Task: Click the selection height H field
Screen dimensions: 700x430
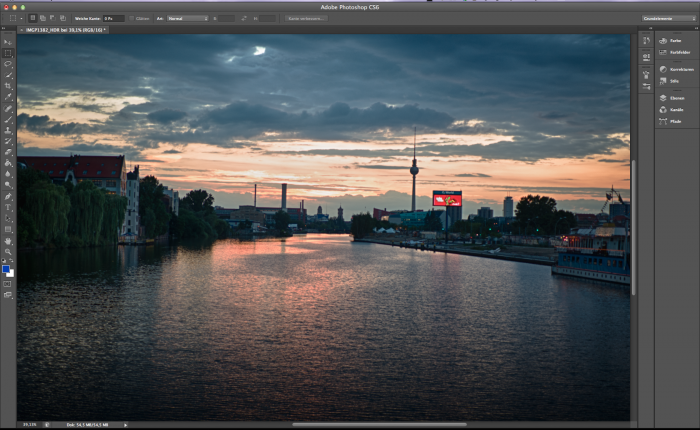Action: 267,18
